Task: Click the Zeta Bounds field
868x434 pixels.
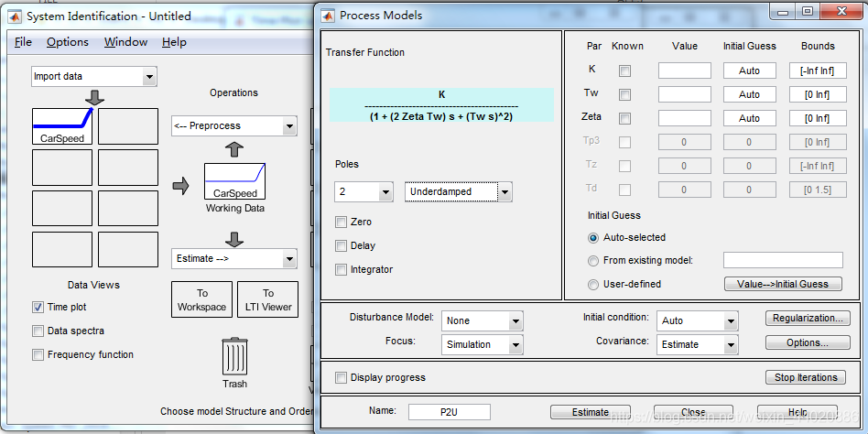Action: click(x=819, y=118)
